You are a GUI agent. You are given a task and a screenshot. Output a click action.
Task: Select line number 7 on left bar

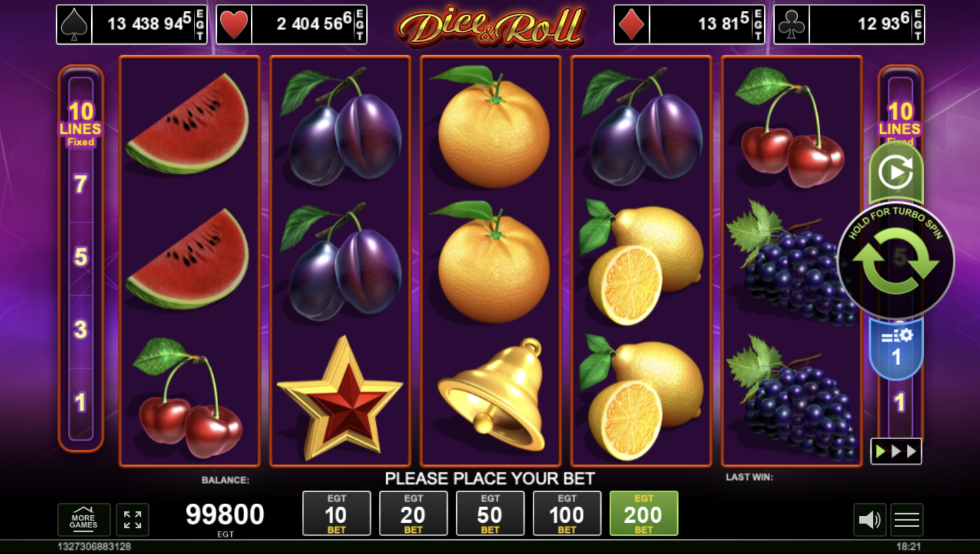[80, 185]
